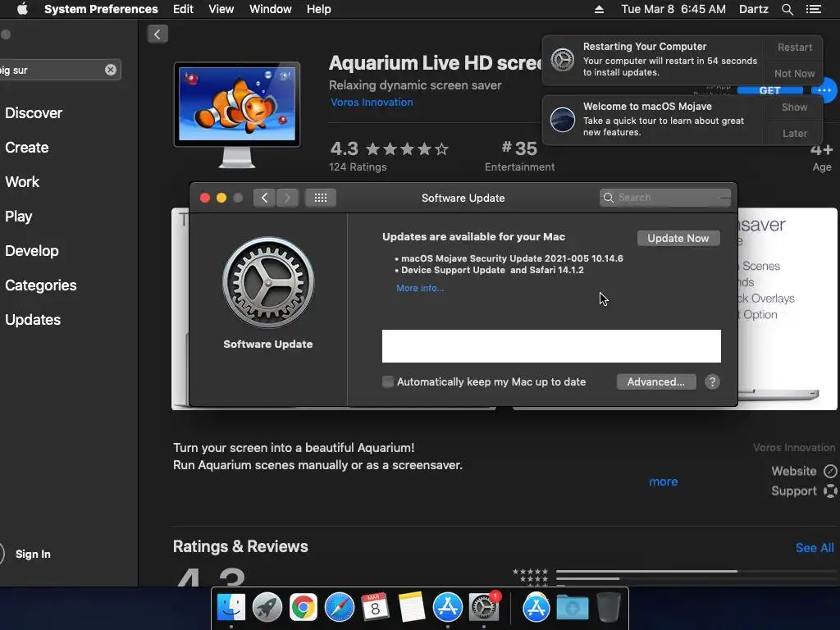Viewport: 840px width, 630px height.
Task: Open the Window menu
Action: tap(271, 9)
